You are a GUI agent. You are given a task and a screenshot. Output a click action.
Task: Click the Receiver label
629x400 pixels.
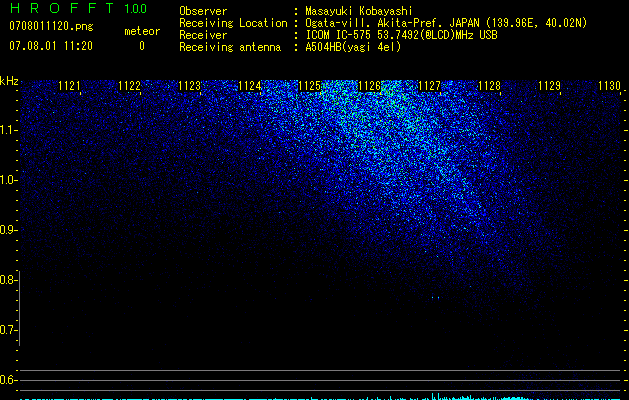203,35
